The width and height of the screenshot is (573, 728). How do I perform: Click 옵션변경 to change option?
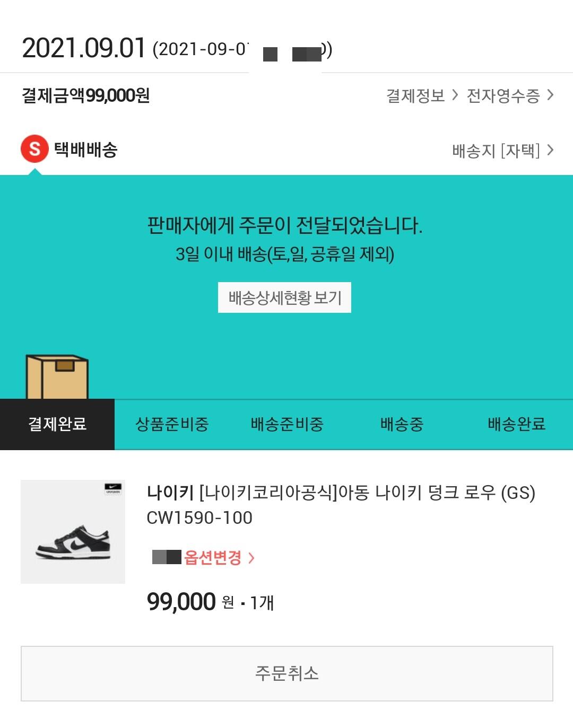pos(213,557)
